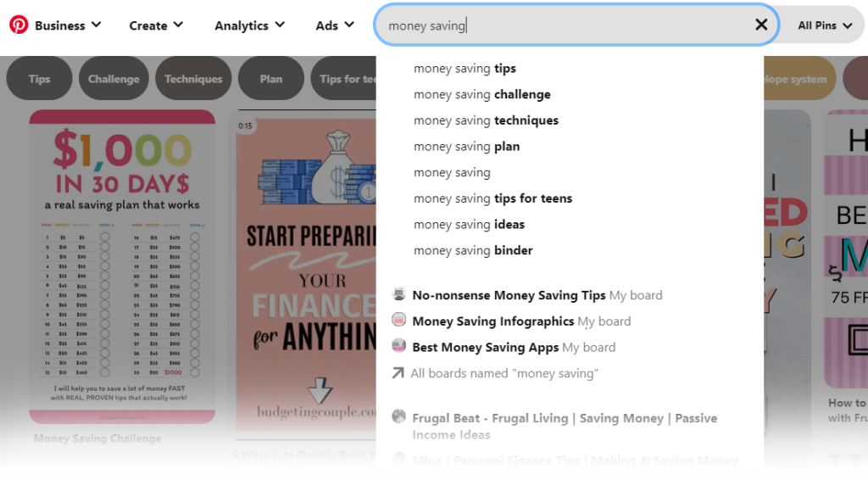
Task: Click the arrow icon for all boards named money saving
Action: [398, 373]
